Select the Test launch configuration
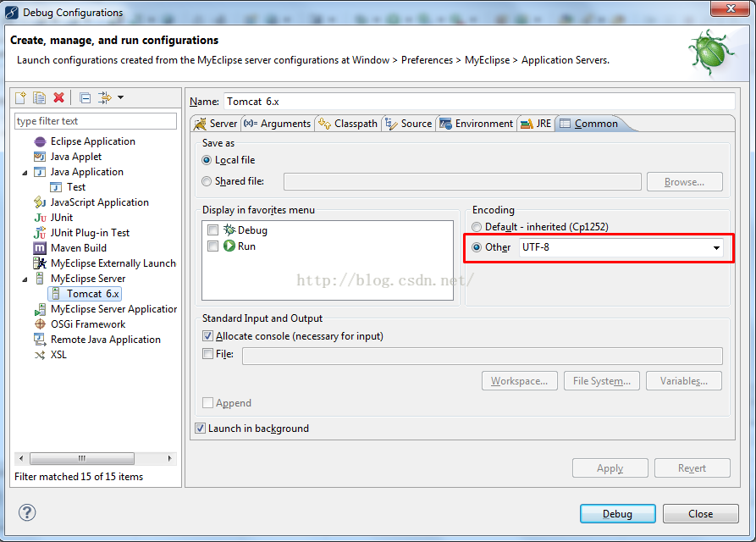 pos(75,187)
